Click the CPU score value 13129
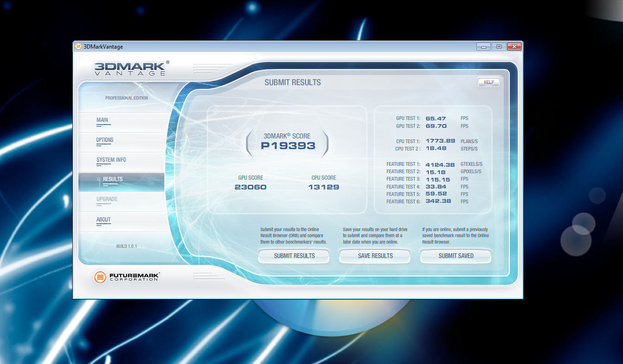Viewport: 623px width, 364px height. (324, 187)
